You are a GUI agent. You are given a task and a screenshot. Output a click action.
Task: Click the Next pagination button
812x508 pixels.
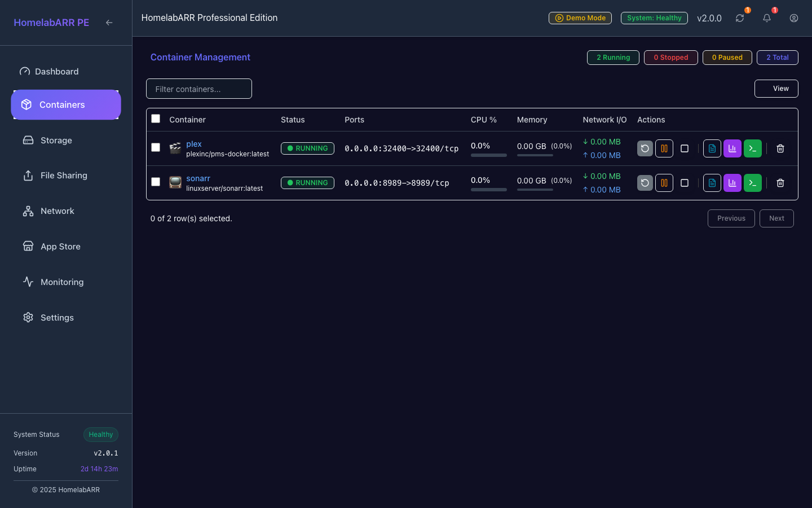pos(776,218)
